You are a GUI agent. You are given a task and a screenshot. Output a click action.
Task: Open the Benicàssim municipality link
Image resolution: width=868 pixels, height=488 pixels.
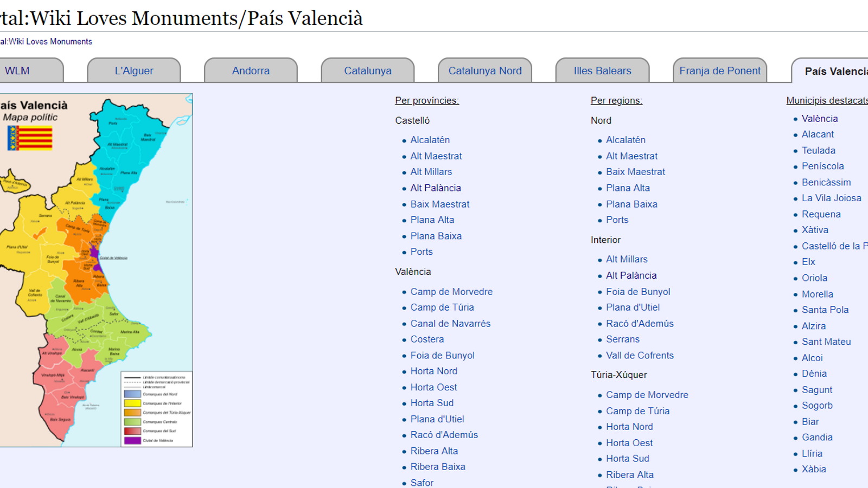click(x=826, y=183)
